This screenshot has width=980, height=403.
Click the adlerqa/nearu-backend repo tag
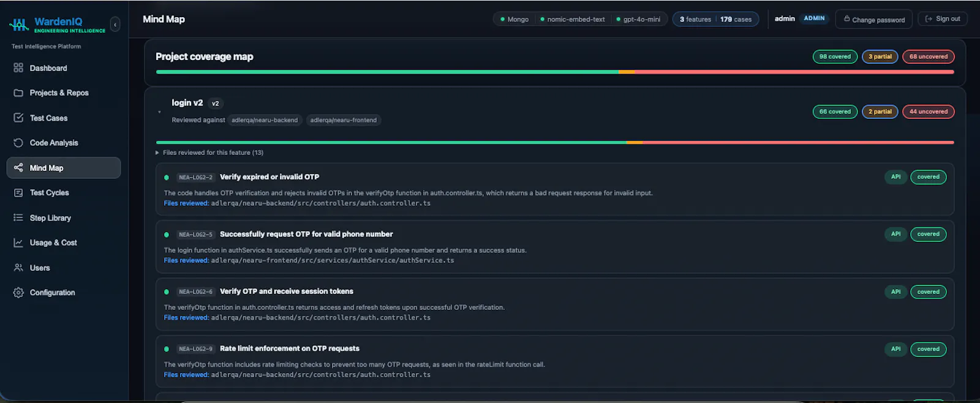[265, 120]
